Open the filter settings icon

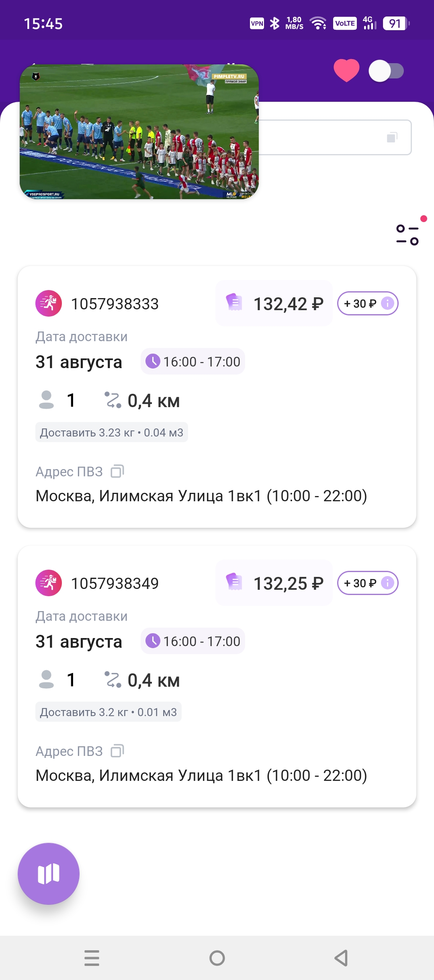[407, 235]
